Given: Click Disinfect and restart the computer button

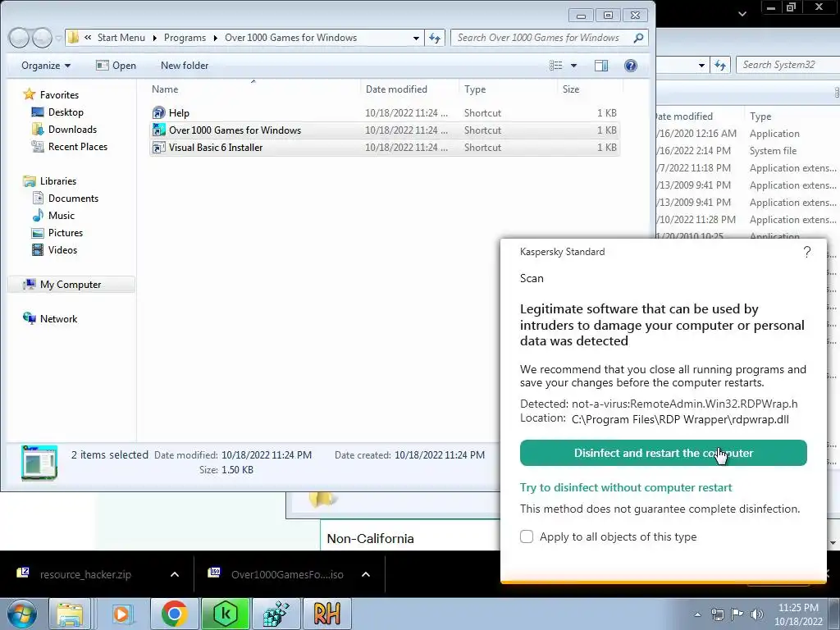Looking at the screenshot, I should click(x=663, y=453).
